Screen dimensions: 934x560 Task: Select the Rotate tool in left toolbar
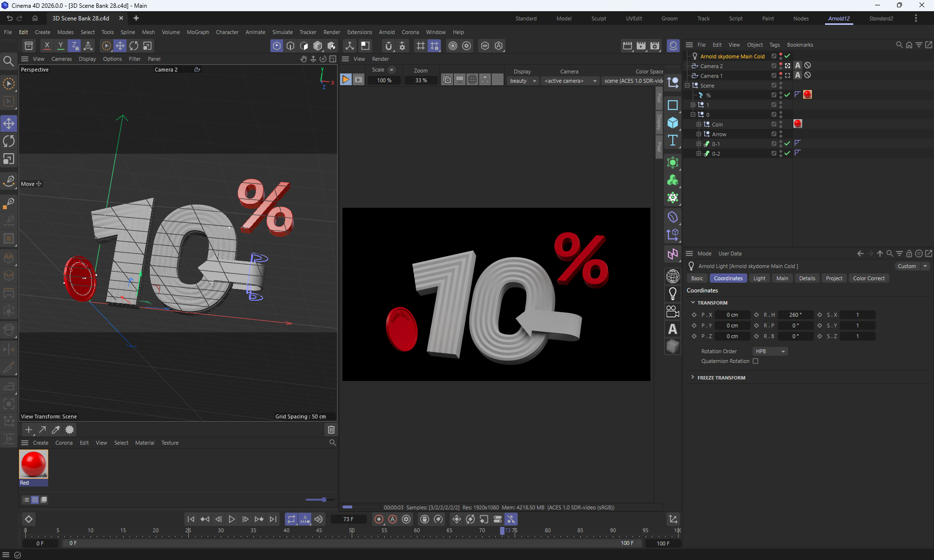[x=9, y=142]
